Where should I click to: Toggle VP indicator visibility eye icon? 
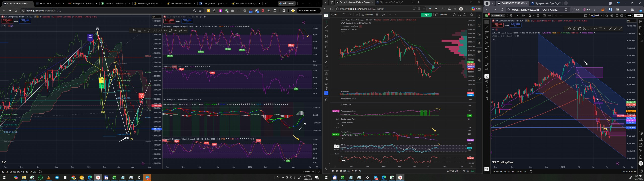[x=518, y=36]
